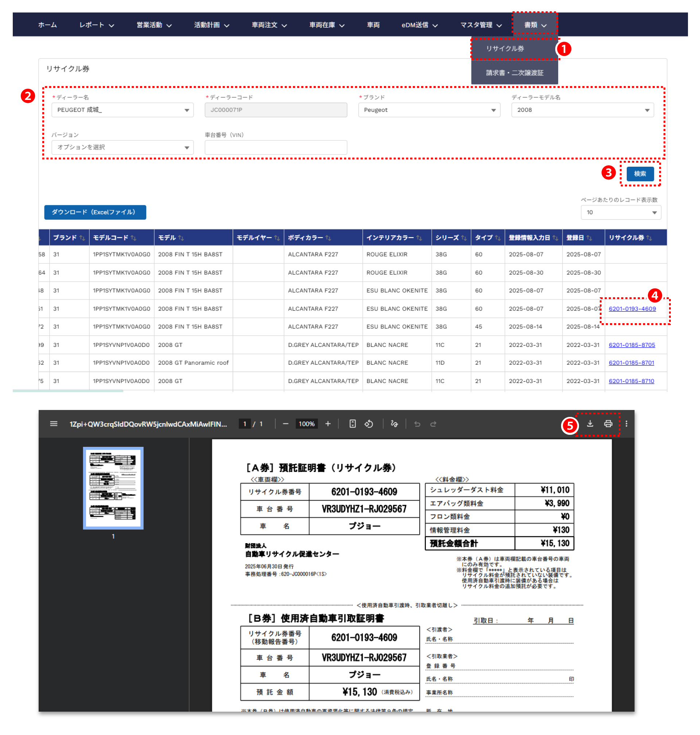Open the PDF viewer more actions menu
The width and height of the screenshot is (700, 735).
tap(626, 424)
